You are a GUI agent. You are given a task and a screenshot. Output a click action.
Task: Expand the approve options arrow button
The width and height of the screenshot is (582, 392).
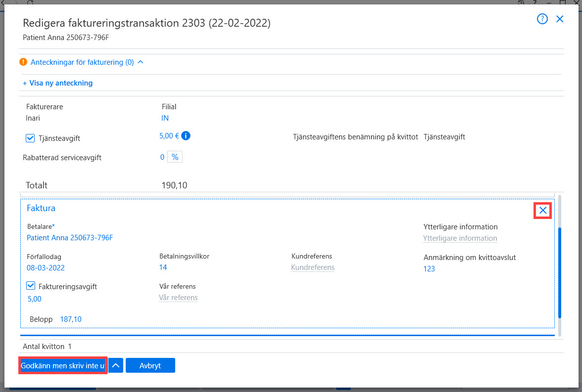(x=116, y=366)
